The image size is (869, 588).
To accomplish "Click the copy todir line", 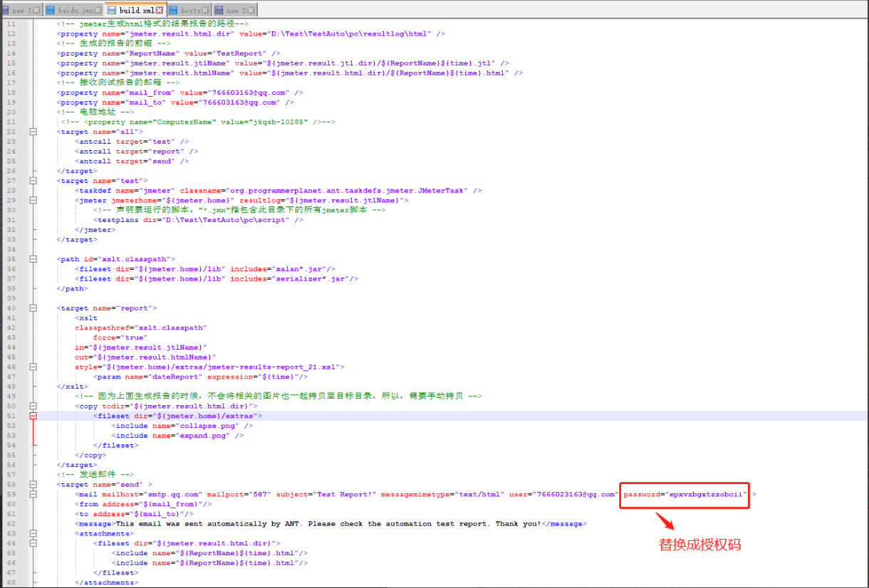I will coord(166,406).
